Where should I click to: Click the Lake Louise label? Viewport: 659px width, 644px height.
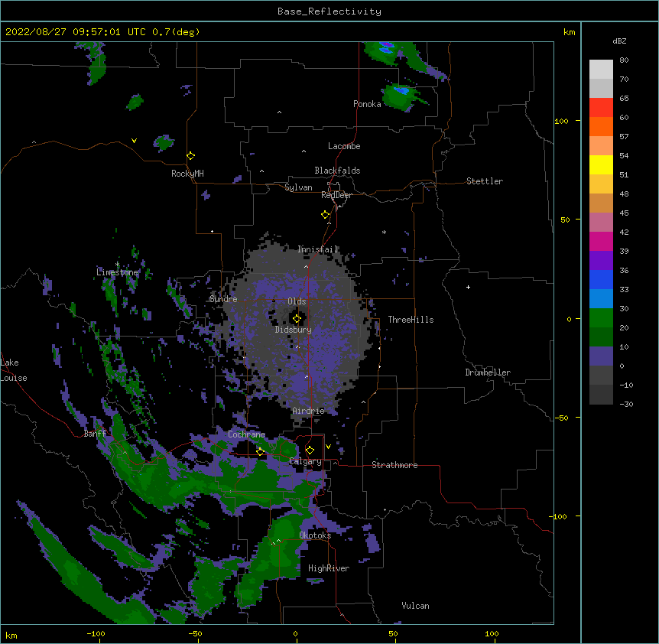(14, 370)
